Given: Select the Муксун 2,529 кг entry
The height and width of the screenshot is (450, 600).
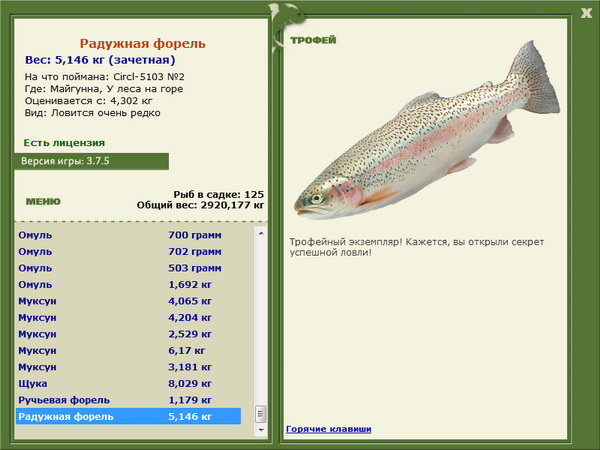Looking at the screenshot, I should (x=129, y=334).
